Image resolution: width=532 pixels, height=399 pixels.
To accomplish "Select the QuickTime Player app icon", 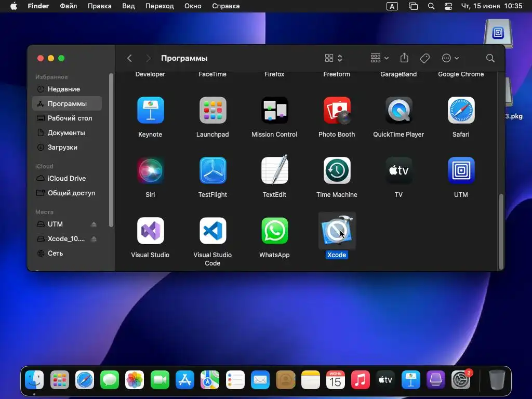I will [x=398, y=110].
